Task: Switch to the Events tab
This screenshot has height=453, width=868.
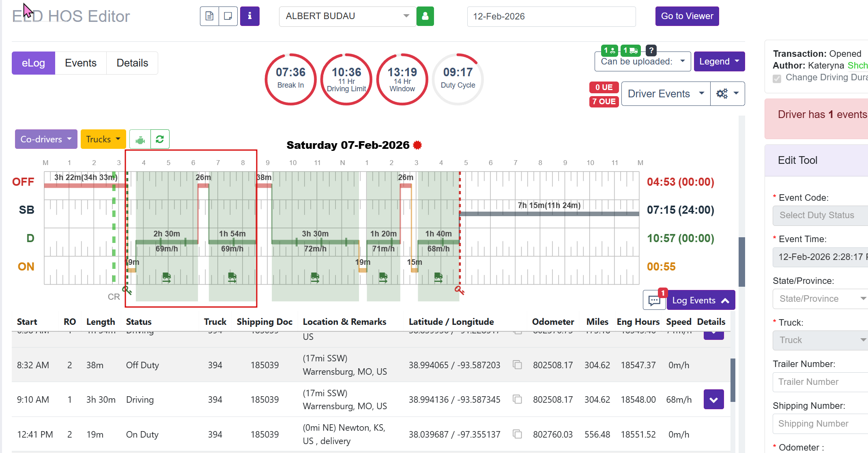Action: click(x=81, y=63)
